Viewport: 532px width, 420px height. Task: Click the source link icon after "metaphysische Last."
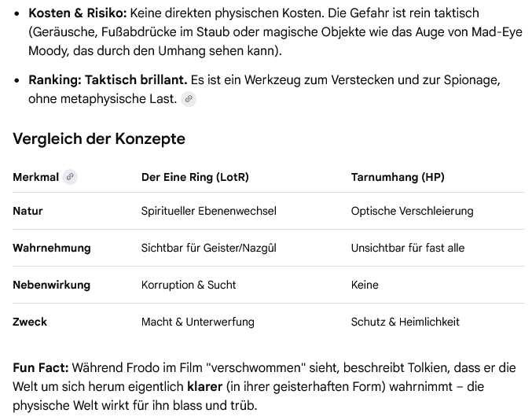point(188,99)
